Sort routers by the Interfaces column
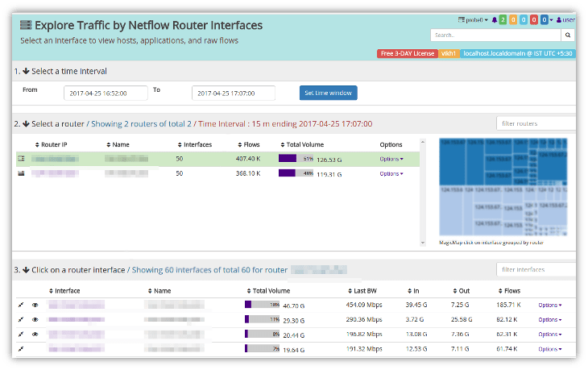This screenshot has height=370, width=588. (x=195, y=144)
